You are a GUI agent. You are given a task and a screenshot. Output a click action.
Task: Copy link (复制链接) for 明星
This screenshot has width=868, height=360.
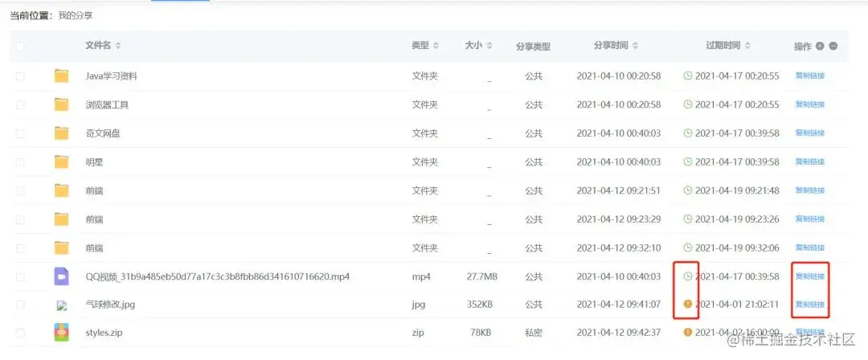810,162
